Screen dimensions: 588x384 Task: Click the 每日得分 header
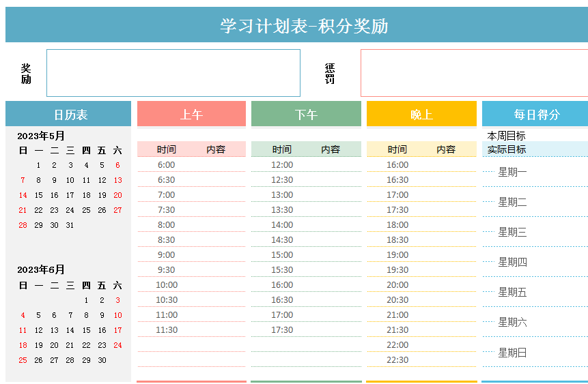point(535,115)
